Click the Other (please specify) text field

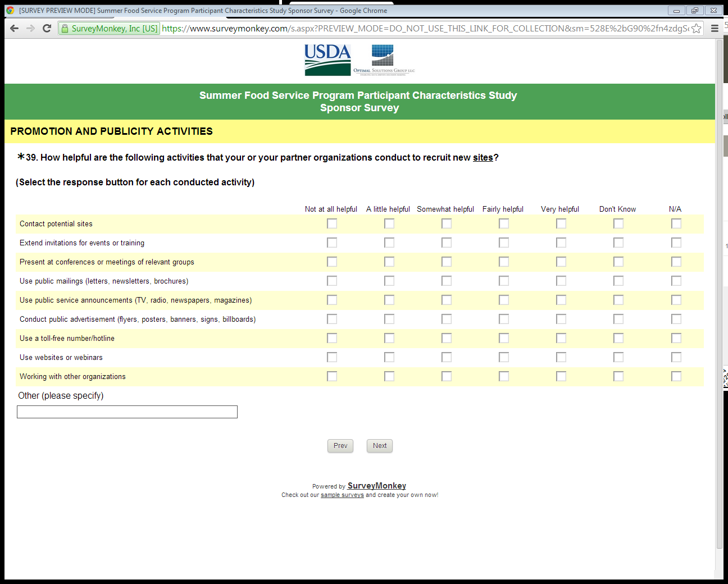(127, 412)
